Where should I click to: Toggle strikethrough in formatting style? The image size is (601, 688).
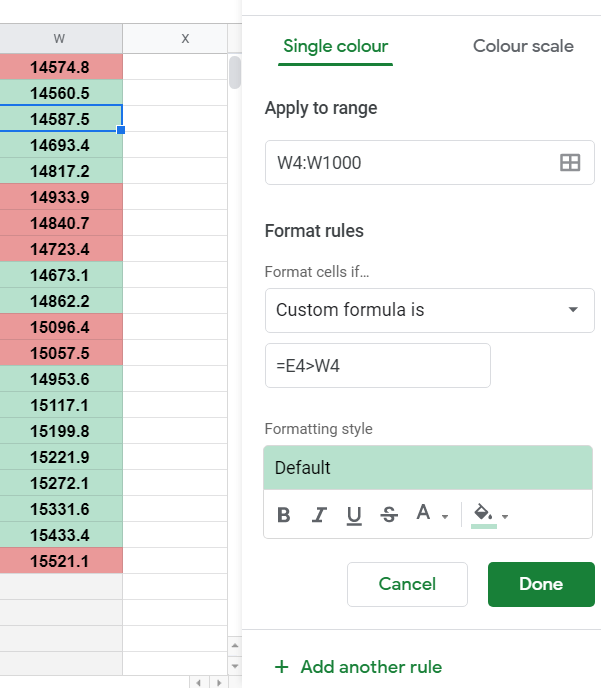[389, 515]
